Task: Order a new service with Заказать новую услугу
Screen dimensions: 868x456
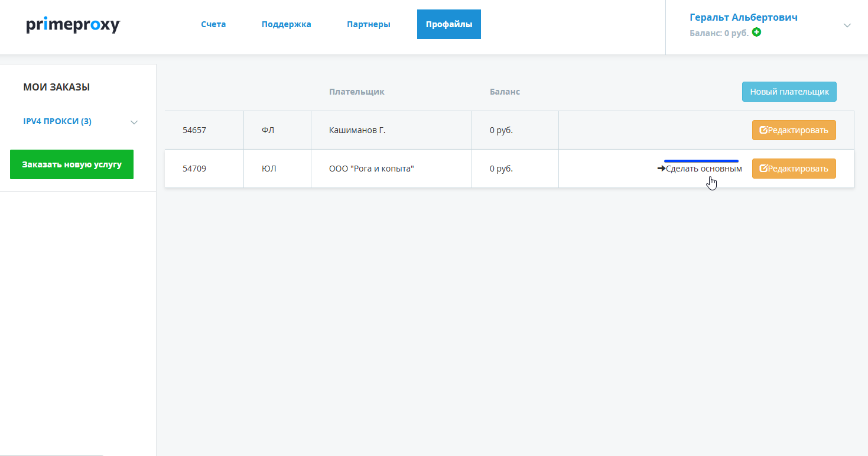Action: click(x=71, y=164)
